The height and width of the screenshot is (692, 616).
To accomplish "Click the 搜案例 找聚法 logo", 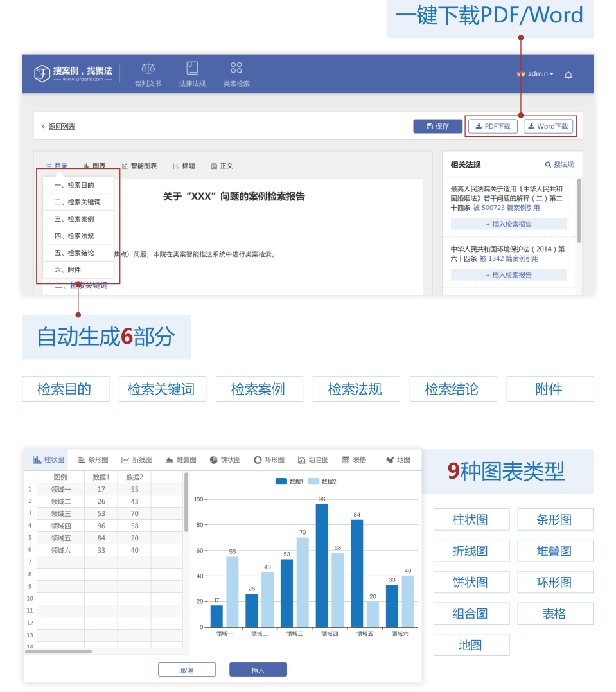I will (x=73, y=73).
